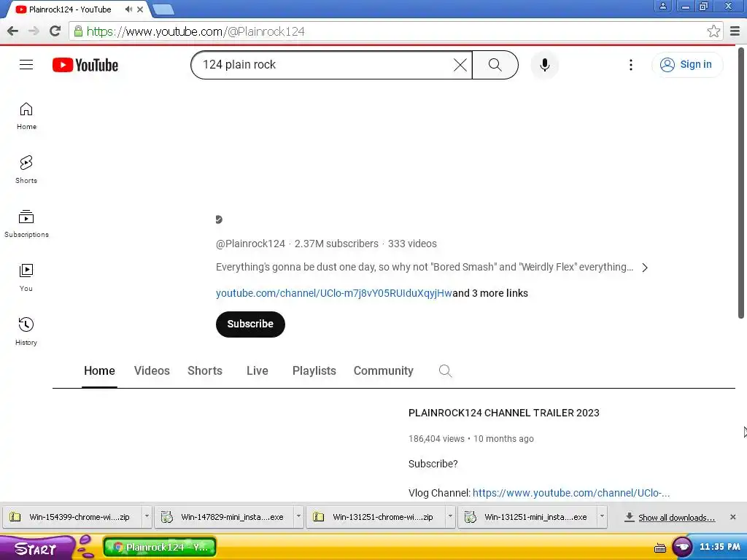This screenshot has width=747, height=560.
Task: Open History in the left sidebar
Action: [x=26, y=332]
